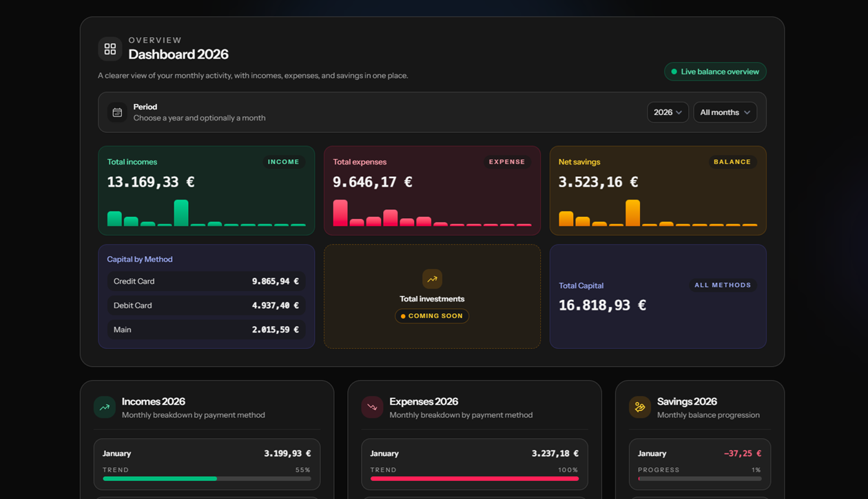Image resolution: width=868 pixels, height=499 pixels.
Task: Click the Total investments trend-arrow icon
Action: click(x=432, y=279)
